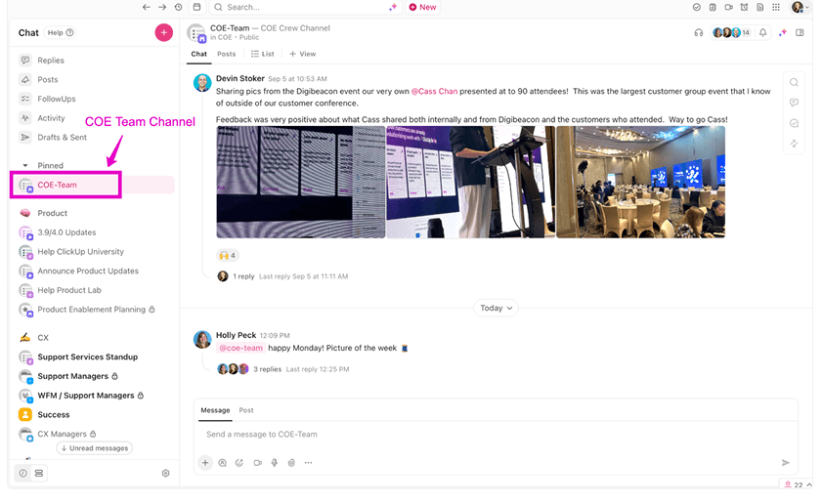
Task: Click the New button in top bar
Action: [x=422, y=8]
